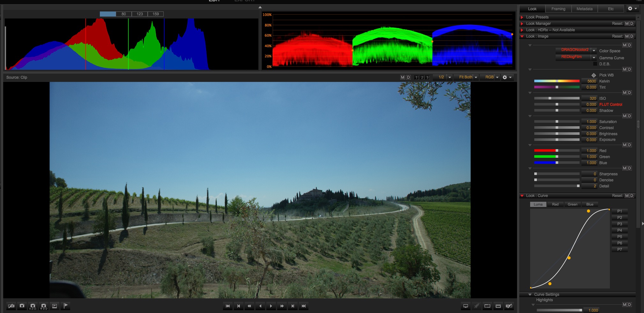
Task: Play the clip forward
Action: (x=271, y=306)
